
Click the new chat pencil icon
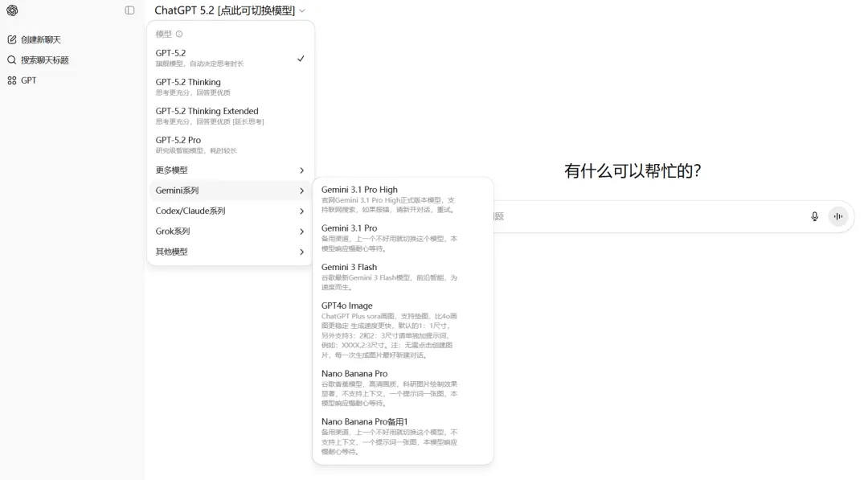(11, 39)
